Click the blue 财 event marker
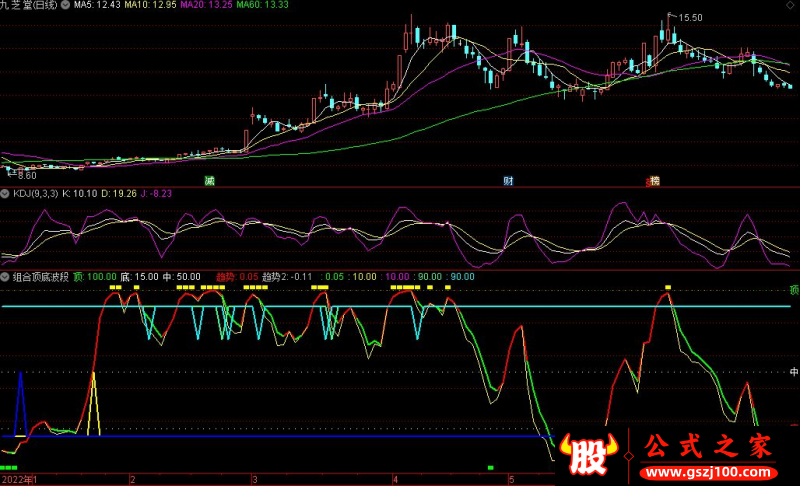Screen dimensions: 800x486 pos(508,181)
